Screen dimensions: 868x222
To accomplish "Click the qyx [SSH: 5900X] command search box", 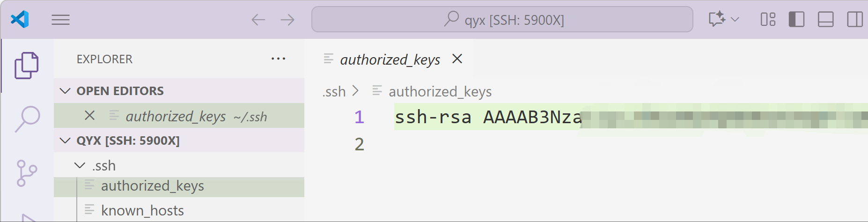I will coord(502,19).
